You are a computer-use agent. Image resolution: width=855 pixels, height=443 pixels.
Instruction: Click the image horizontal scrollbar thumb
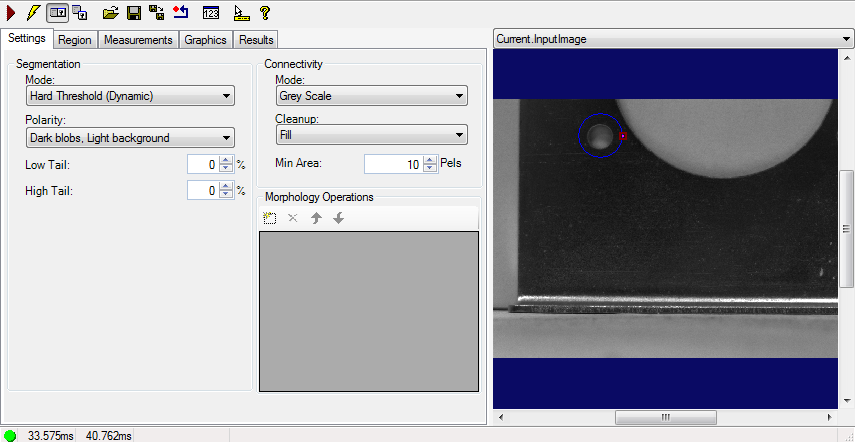[663, 416]
